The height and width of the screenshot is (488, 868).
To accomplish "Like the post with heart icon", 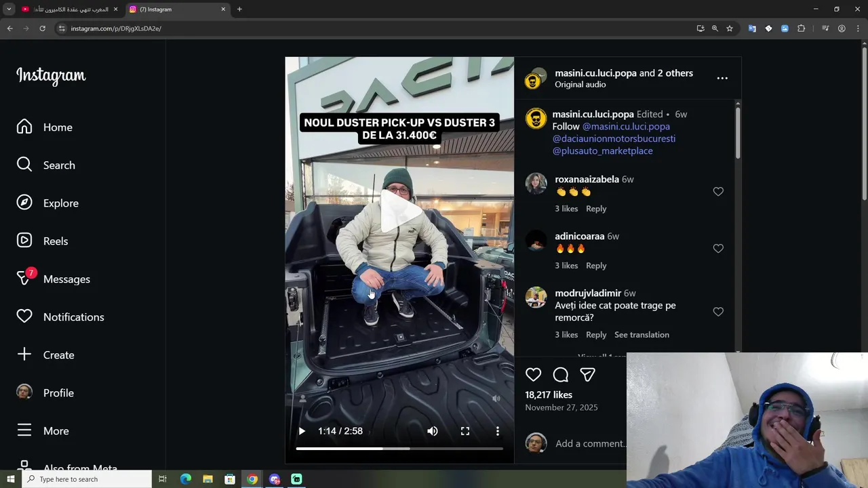I will 534,375.
